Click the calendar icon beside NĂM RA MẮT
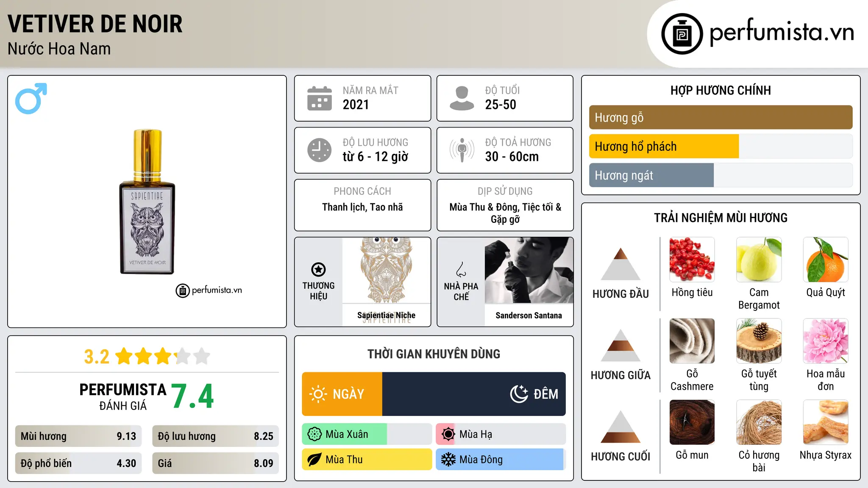The height and width of the screenshot is (488, 868). [x=320, y=98]
